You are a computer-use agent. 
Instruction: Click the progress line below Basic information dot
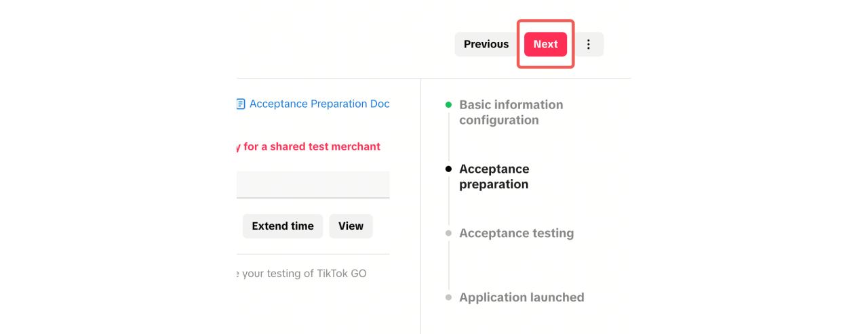pyautogui.click(x=448, y=135)
